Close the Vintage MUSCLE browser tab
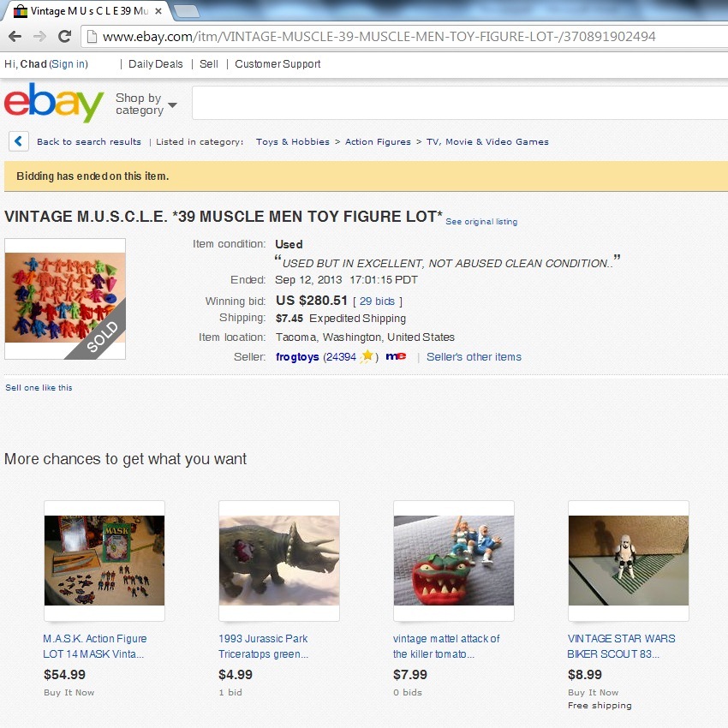Screen dimensions: 728x728 tap(158, 11)
